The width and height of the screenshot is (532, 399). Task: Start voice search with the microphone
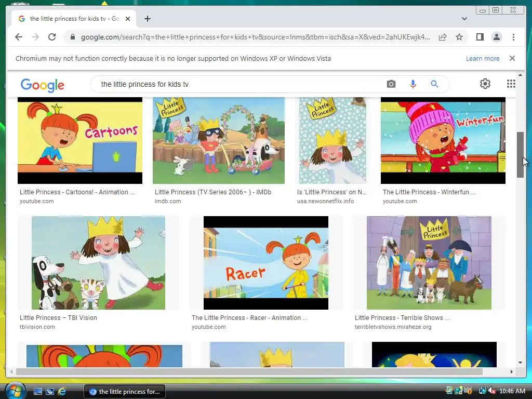[413, 84]
